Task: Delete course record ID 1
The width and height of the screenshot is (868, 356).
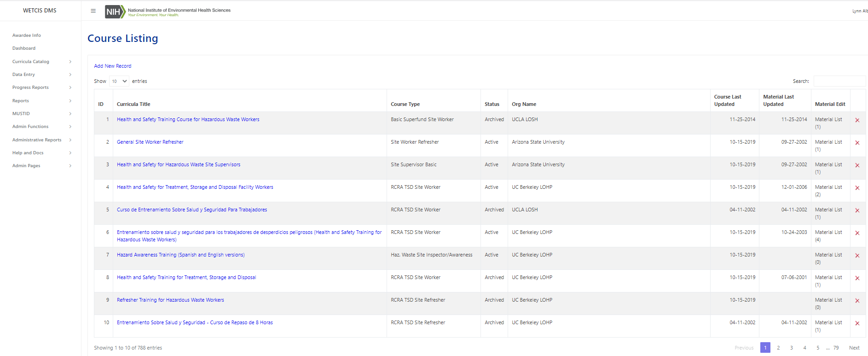Action: (x=857, y=120)
